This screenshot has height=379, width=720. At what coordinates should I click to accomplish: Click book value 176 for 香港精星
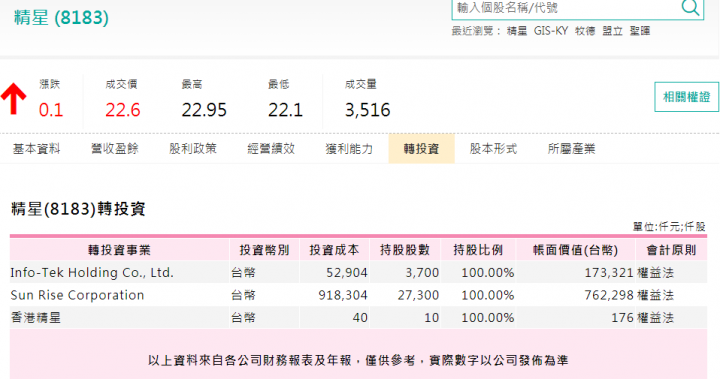coord(622,318)
